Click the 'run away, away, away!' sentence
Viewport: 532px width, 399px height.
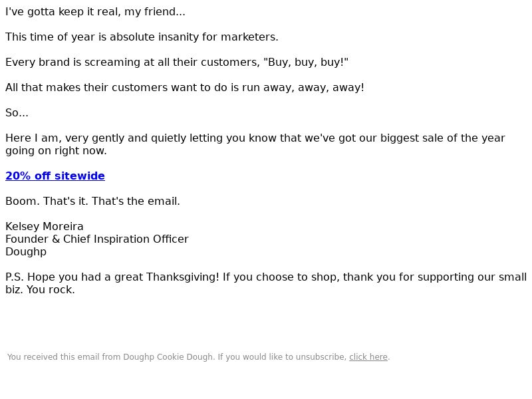click(185, 87)
